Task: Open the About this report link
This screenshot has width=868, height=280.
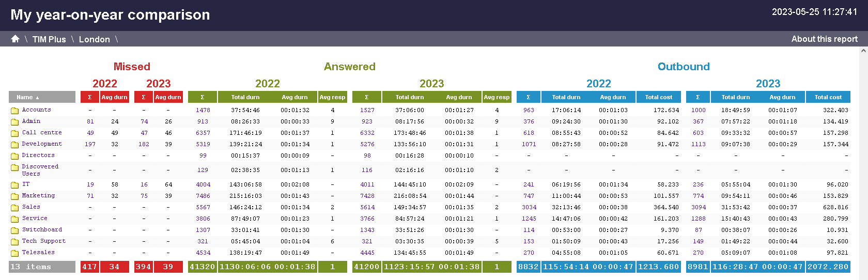Action: coord(824,39)
